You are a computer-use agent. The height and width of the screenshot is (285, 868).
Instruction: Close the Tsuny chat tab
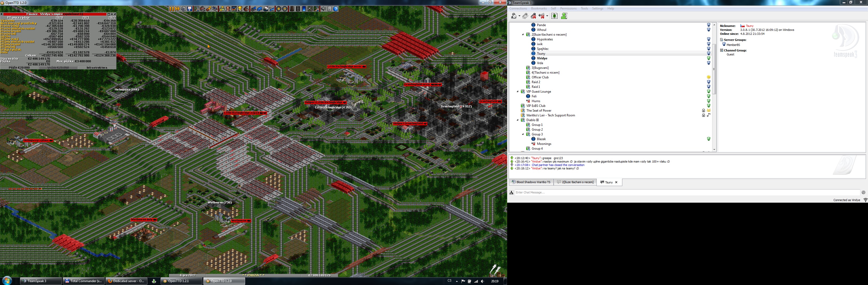point(616,182)
